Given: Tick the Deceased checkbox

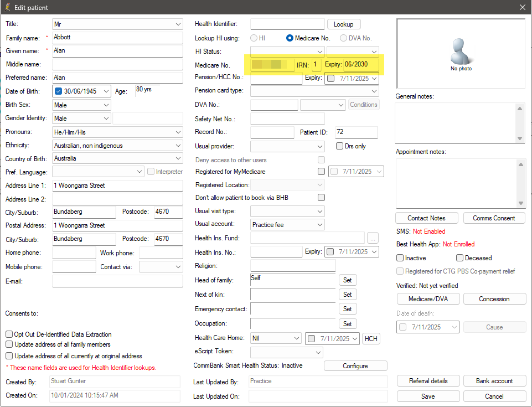Looking at the screenshot, I should 459,258.
